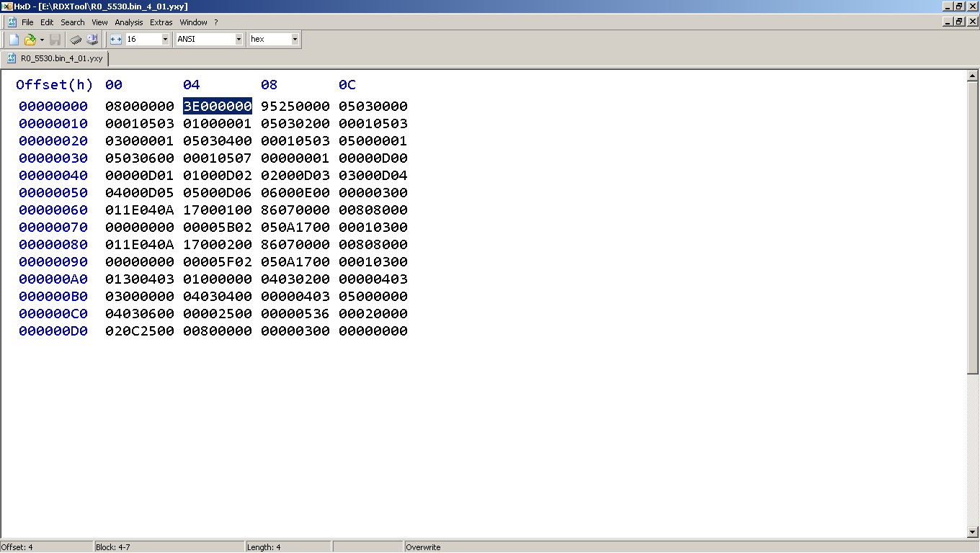
Task: Select offset label 000000D0
Action: (x=53, y=331)
